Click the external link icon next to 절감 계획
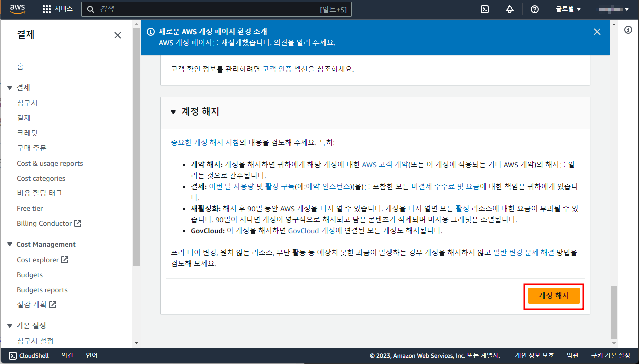639x364 pixels. point(53,304)
